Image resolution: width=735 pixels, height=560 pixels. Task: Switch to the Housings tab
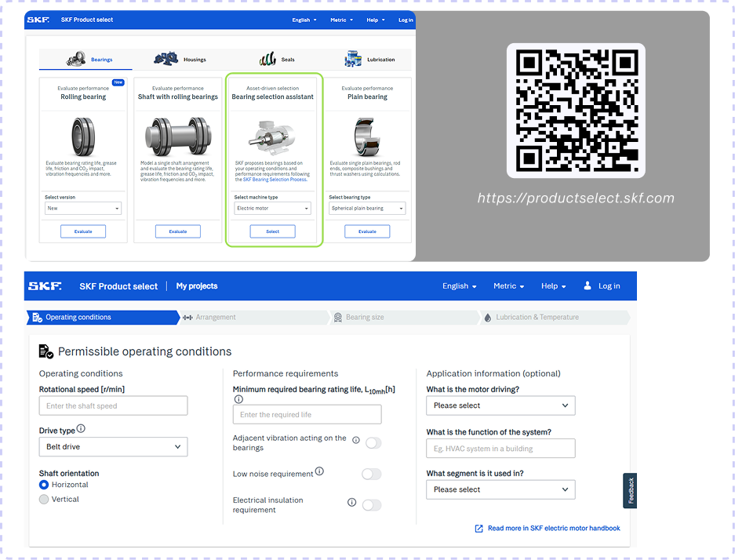coord(180,59)
